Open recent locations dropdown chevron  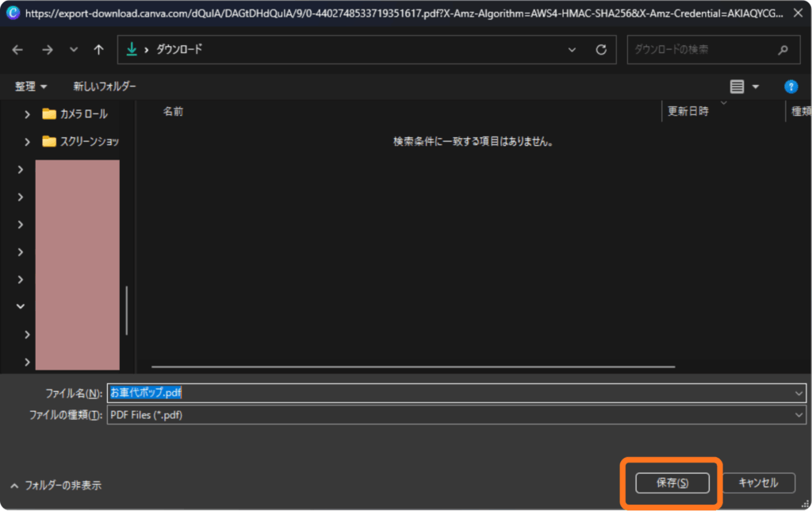pyautogui.click(x=74, y=49)
